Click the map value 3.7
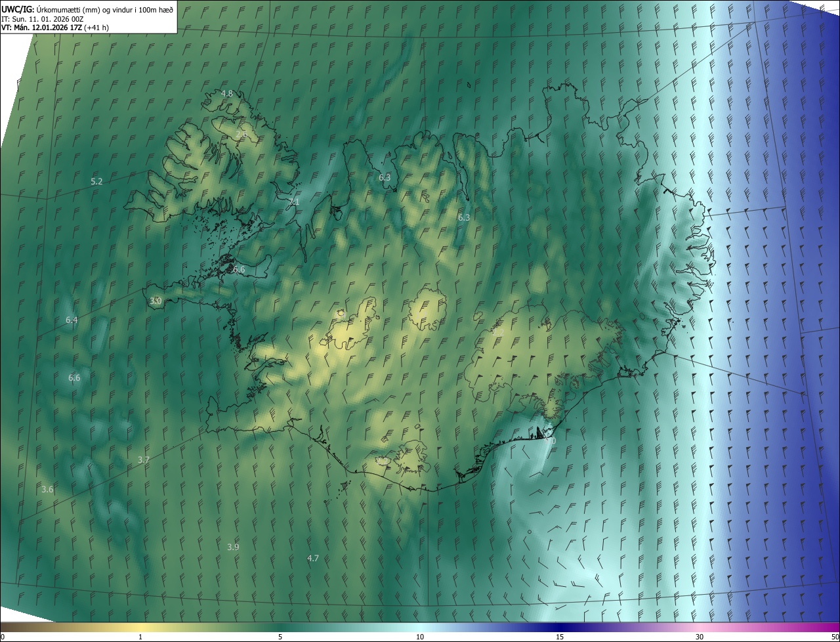Screen dimensions: 840x642 point(144,460)
